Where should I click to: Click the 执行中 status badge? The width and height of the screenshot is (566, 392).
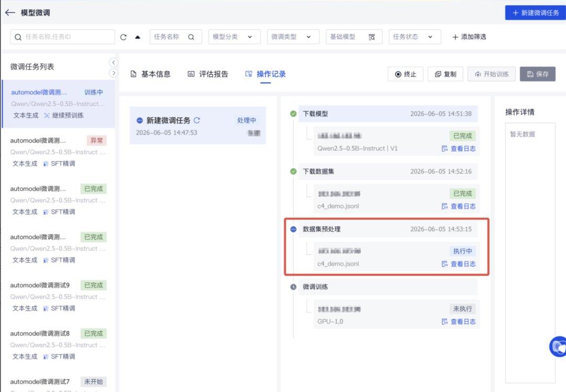(462, 251)
